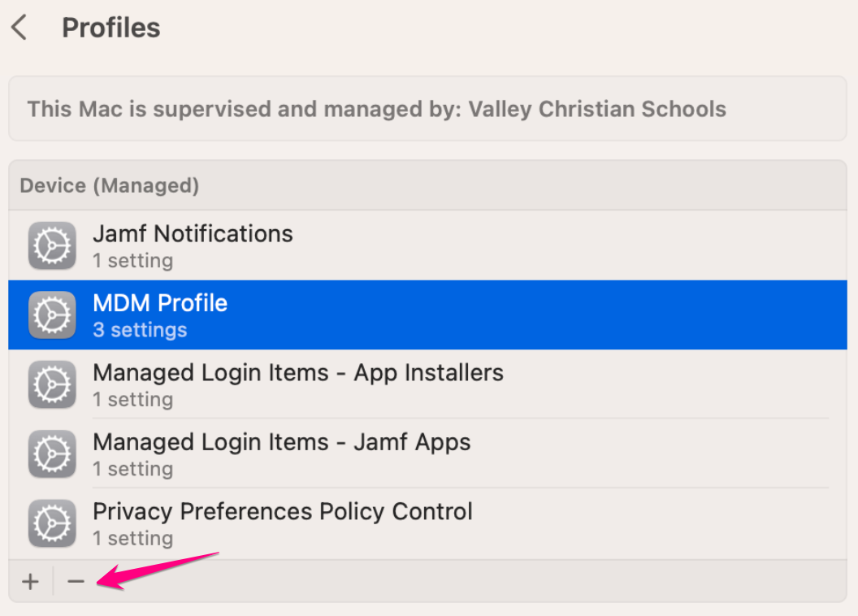858x616 pixels.
Task: Go back using the back chevron
Action: tap(19, 28)
